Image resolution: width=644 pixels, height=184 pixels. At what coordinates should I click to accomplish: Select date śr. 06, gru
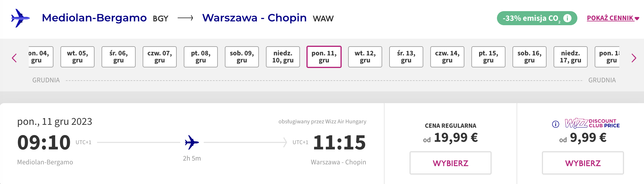coord(119,57)
